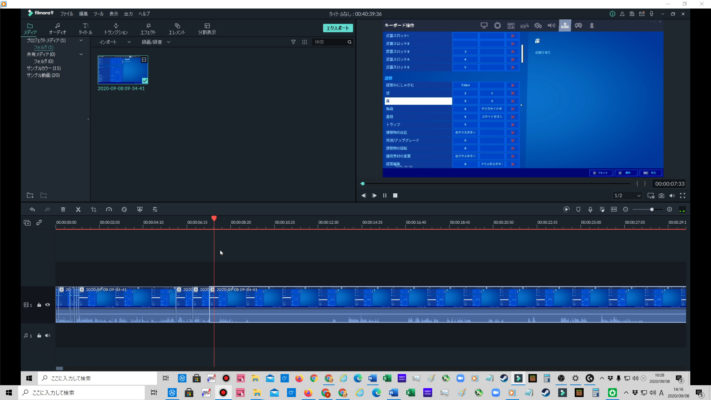The width and height of the screenshot is (711, 400).
Task: Switch to the Titles tab
Action: [85, 29]
